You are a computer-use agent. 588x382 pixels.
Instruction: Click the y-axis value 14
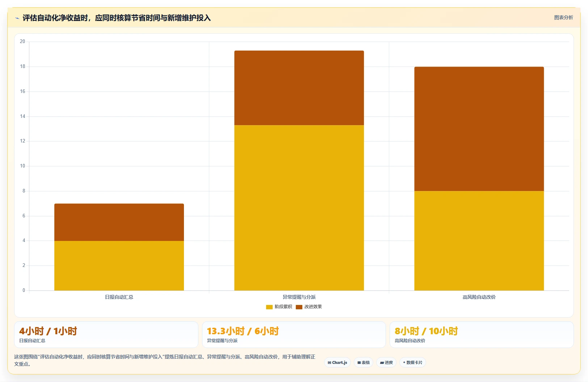[22, 116]
